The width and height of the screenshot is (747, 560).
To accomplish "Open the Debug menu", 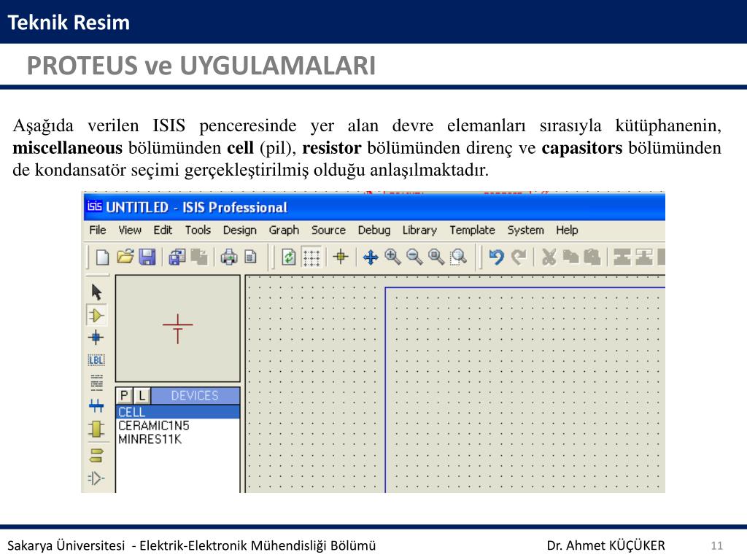I will click(374, 230).
